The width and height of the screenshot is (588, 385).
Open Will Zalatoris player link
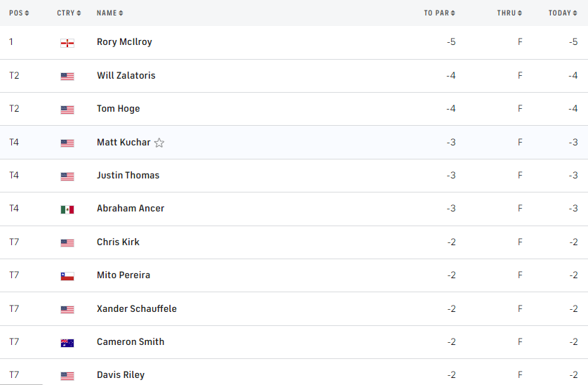click(126, 75)
